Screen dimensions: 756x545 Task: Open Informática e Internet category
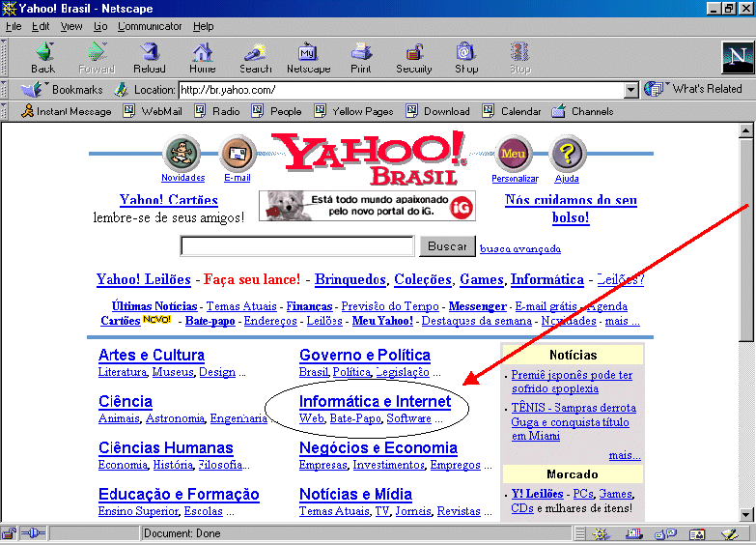pos(376,402)
